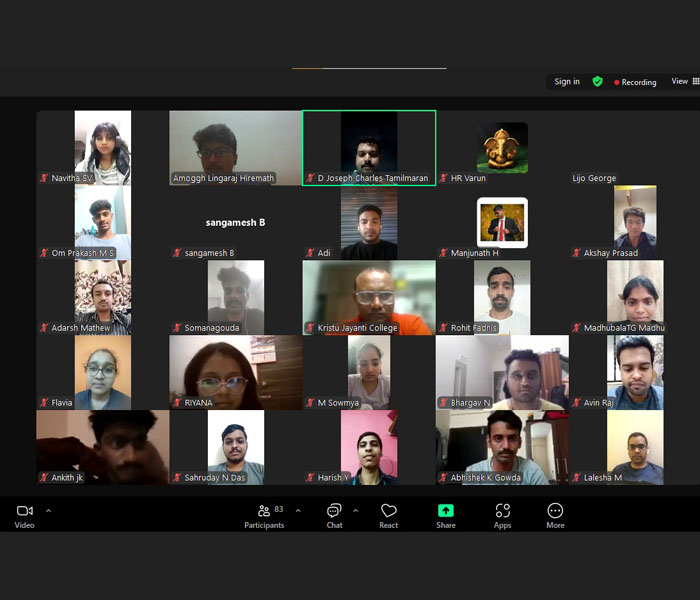Open the React heart menu

coord(389,511)
